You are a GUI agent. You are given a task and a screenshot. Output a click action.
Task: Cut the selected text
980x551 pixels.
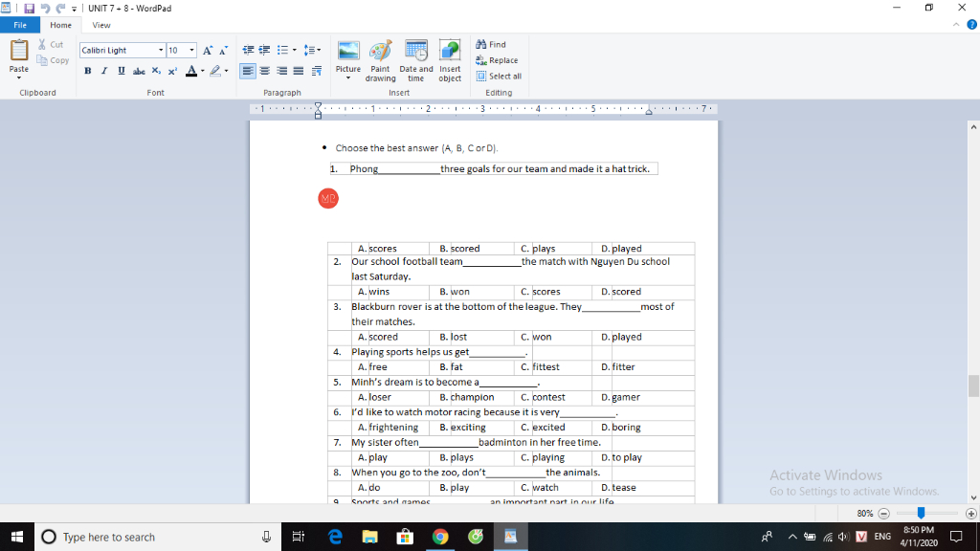(x=51, y=44)
